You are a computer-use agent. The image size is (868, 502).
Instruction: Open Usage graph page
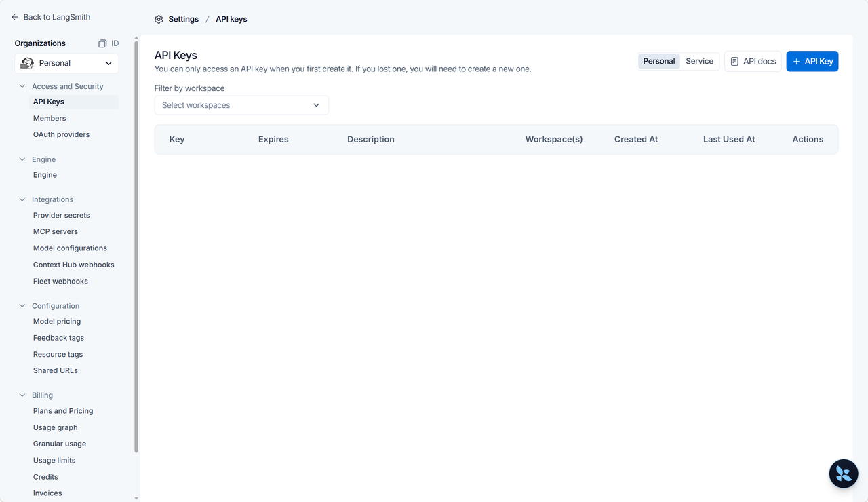click(55, 427)
